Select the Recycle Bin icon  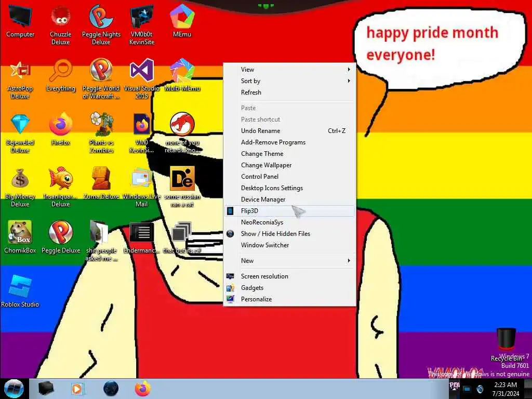pyautogui.click(x=506, y=344)
